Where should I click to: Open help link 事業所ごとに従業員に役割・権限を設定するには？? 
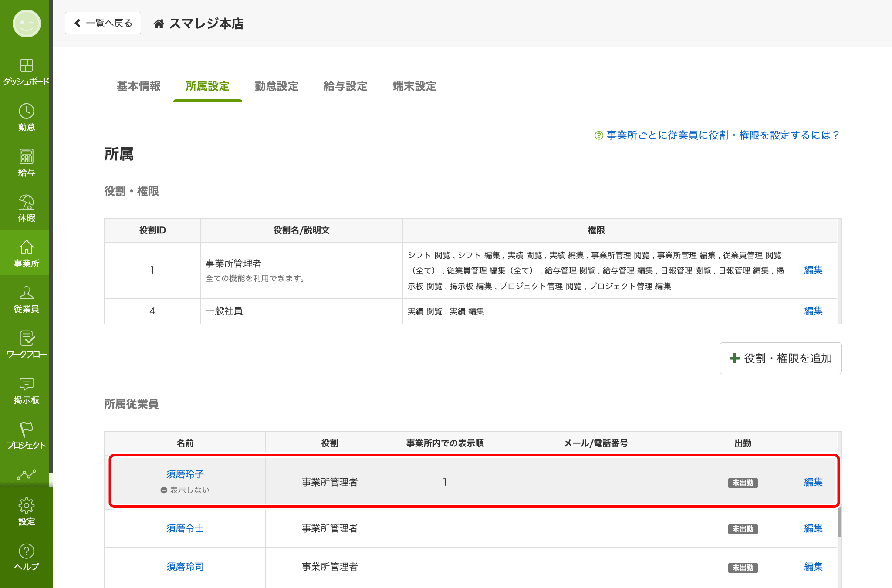[x=723, y=135]
